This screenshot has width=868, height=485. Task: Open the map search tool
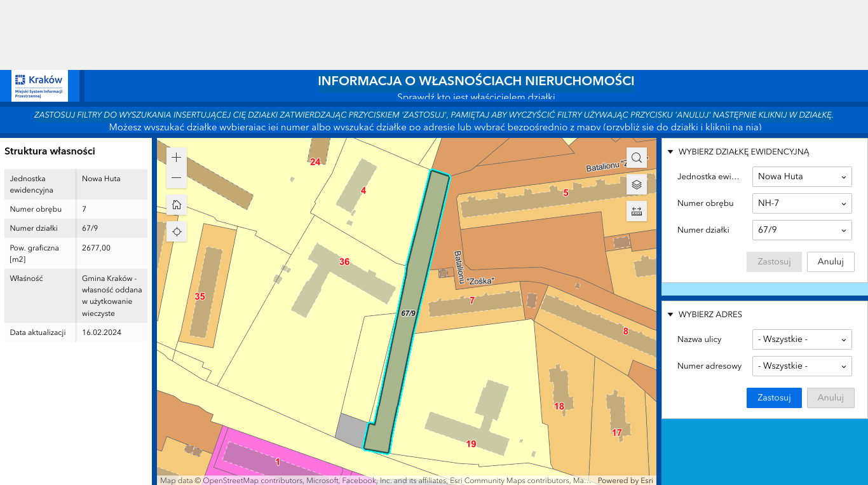[x=636, y=158]
